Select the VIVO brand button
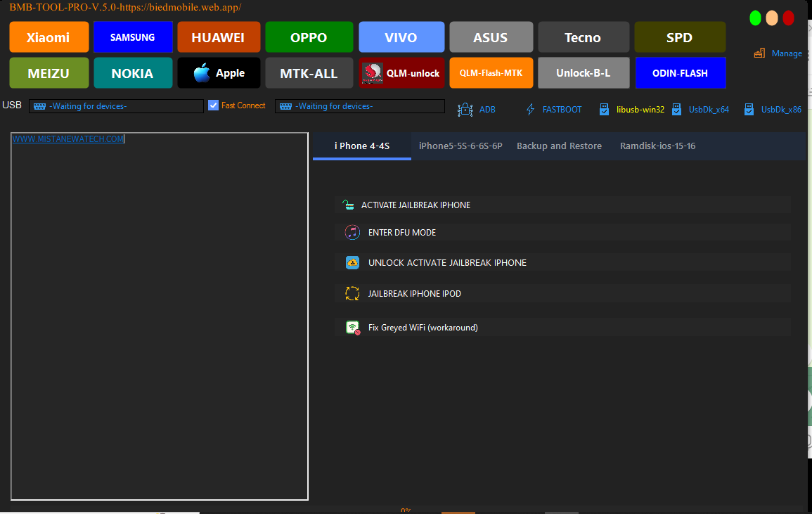Screen dimensions: 812x514 tap(401, 37)
